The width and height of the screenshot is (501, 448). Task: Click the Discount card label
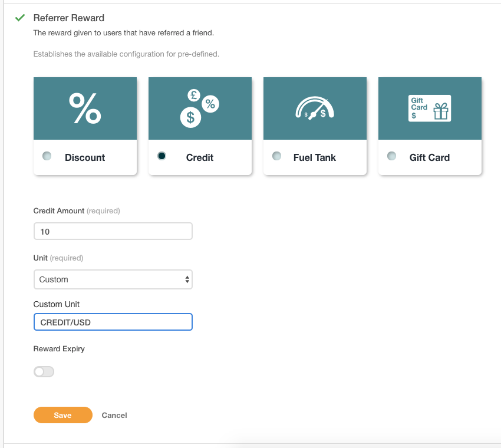[85, 157]
